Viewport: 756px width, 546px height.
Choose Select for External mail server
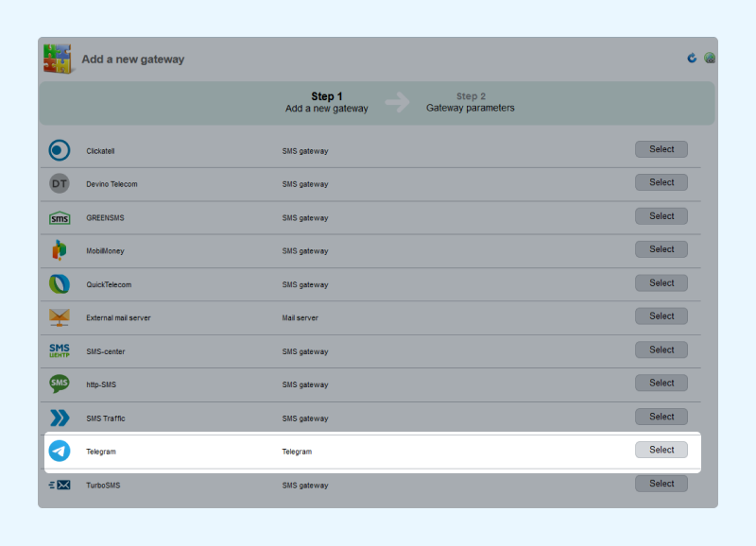click(x=661, y=316)
